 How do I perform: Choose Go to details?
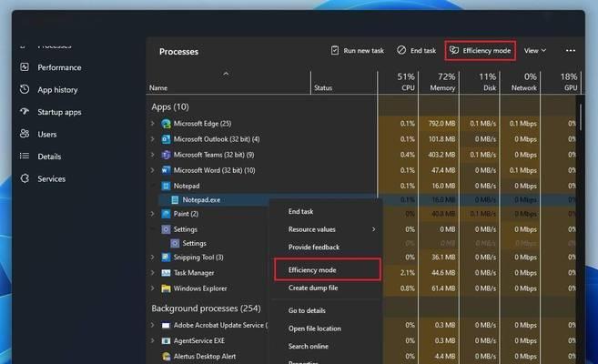(307, 310)
